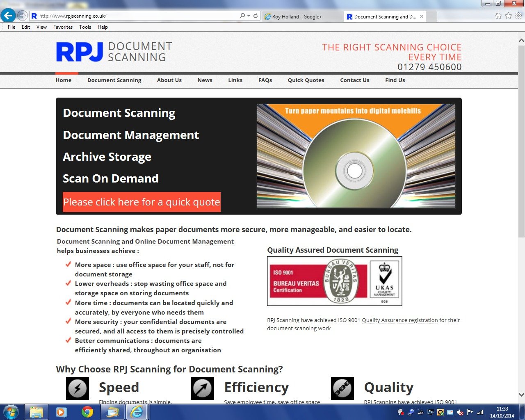Open the Windows Start button
Image resolution: width=525 pixels, height=420 pixels.
click(x=11, y=412)
